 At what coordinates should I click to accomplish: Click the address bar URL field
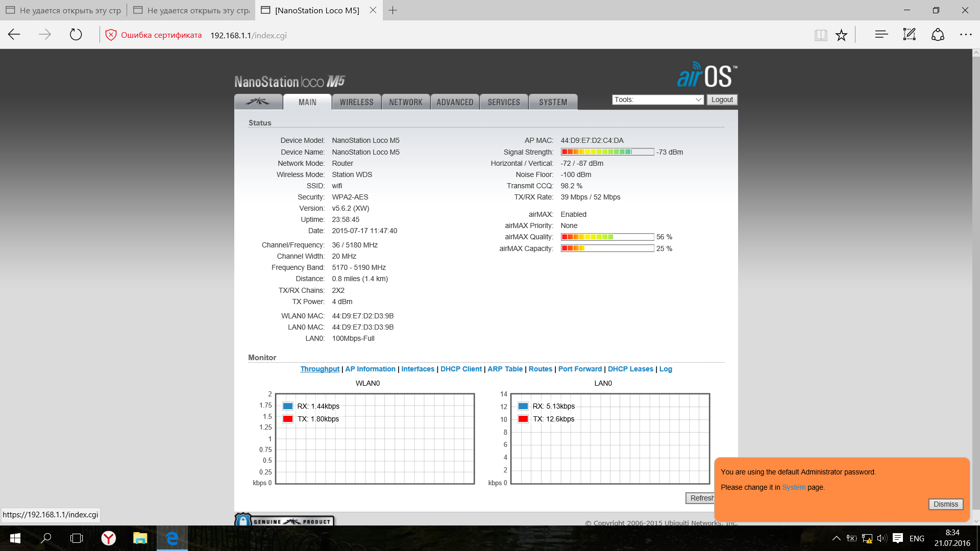[249, 35]
